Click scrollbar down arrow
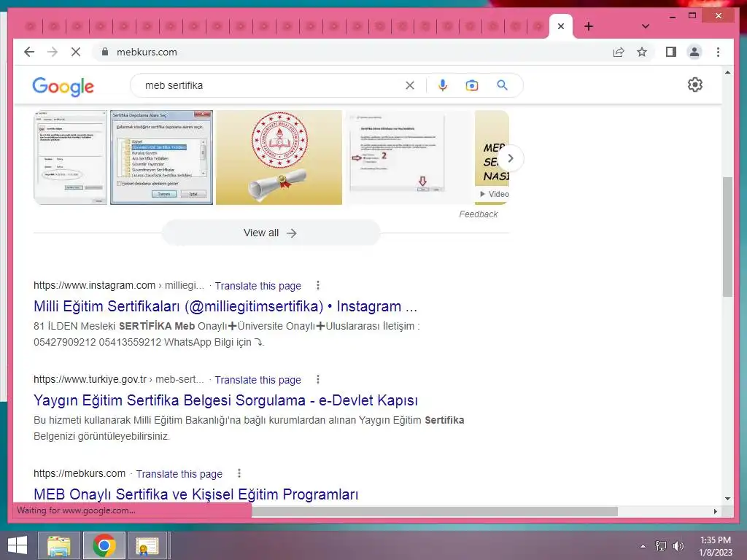 point(727,499)
